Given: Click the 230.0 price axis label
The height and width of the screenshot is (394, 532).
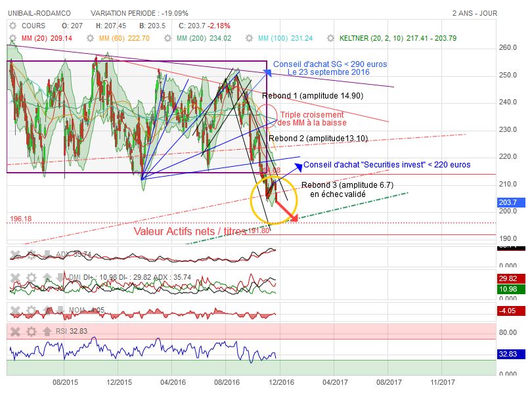Looking at the screenshot, I should (x=508, y=129).
